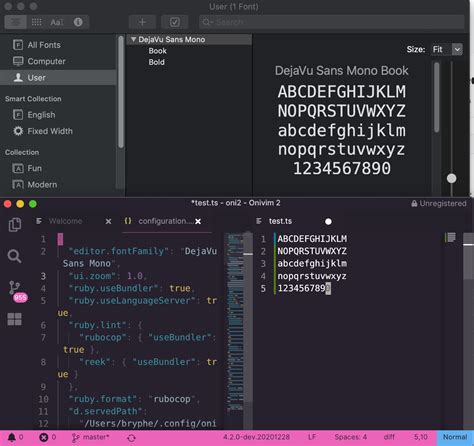
Task: Change Spaces: 4 indentation setting
Action: coord(350,437)
